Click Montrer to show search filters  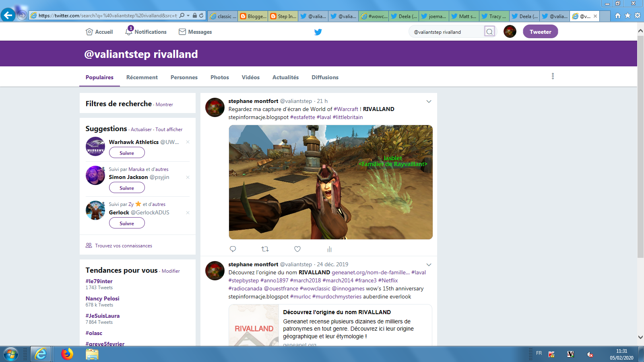coord(164,105)
